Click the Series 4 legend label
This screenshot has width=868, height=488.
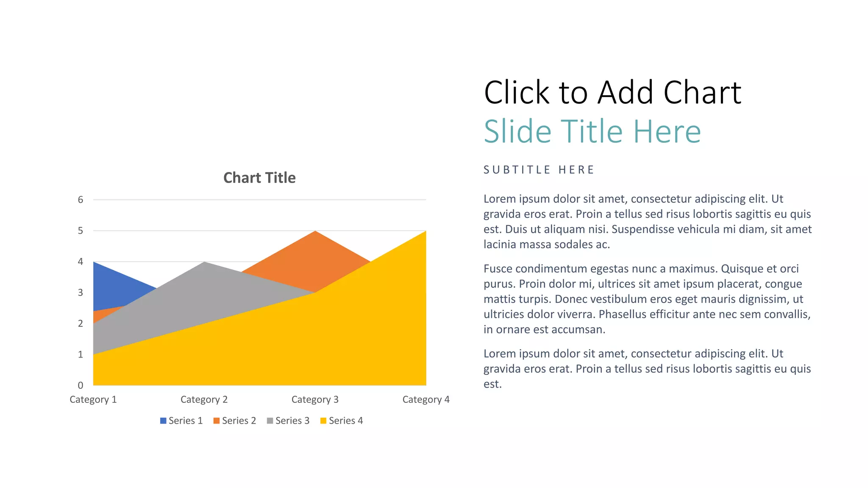346,421
